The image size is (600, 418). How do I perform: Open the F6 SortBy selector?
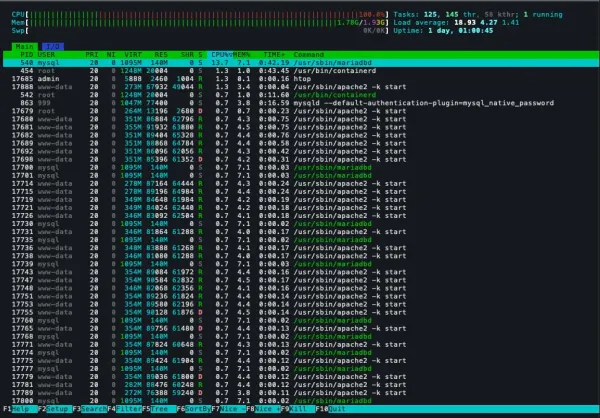pos(193,410)
